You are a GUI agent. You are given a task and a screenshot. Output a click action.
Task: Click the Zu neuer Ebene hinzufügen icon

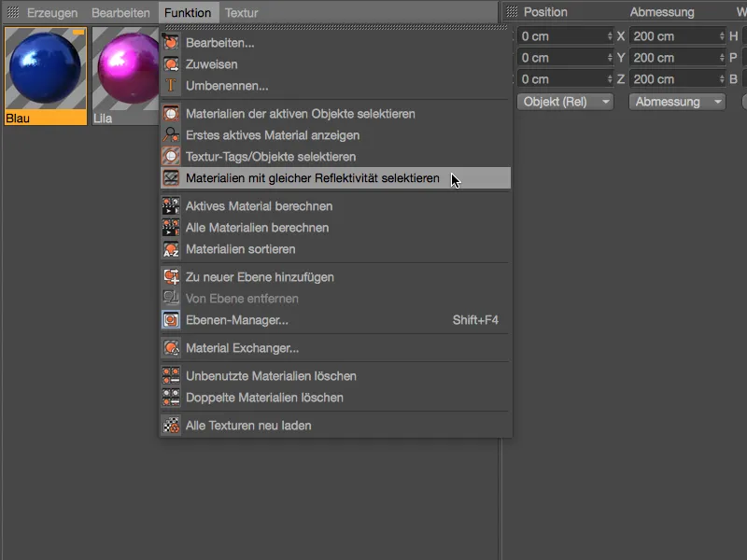pos(173,276)
